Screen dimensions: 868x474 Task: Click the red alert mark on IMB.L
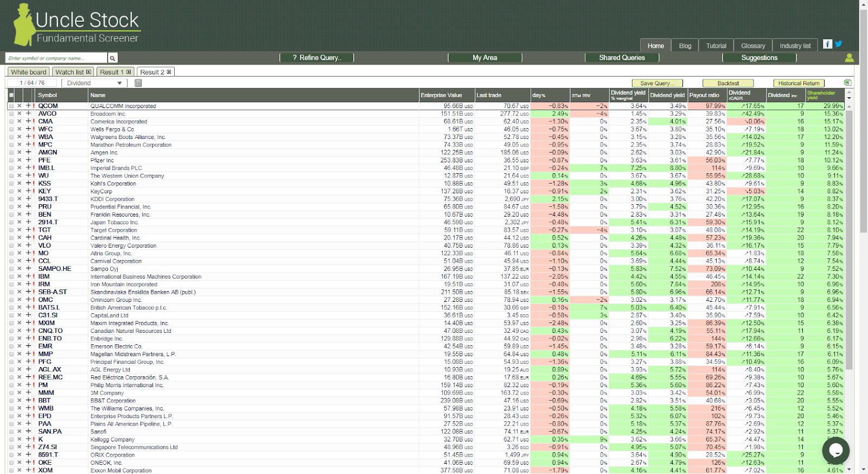tap(34, 168)
